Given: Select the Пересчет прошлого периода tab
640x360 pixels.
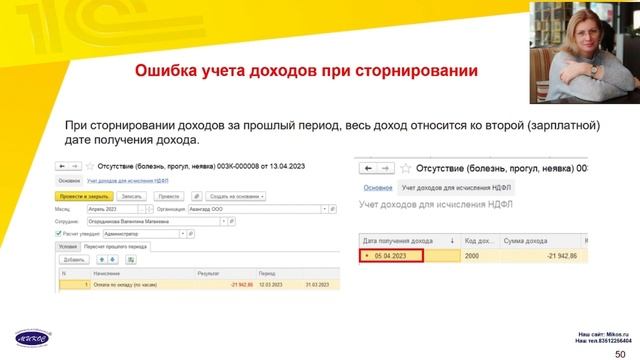Looking at the screenshot, I should point(116,247).
